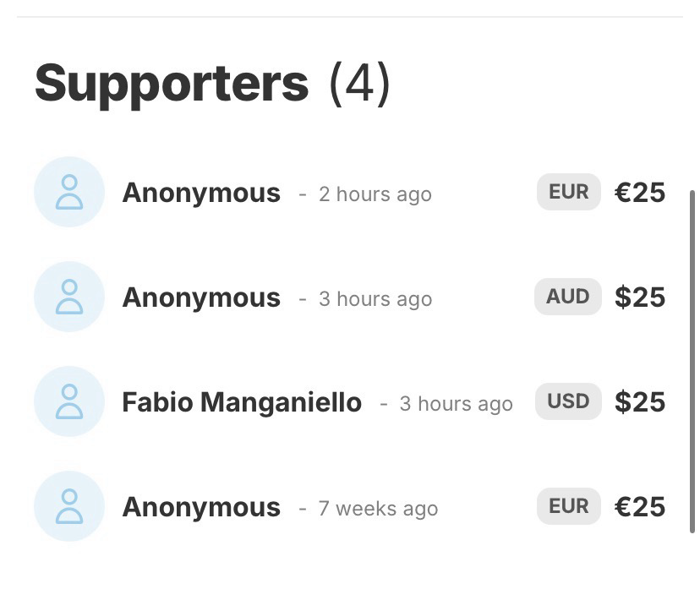This screenshot has height=611, width=700.
Task: Click avatar icon of the 2-hours-ago anonymous supporter
Action: (x=69, y=192)
